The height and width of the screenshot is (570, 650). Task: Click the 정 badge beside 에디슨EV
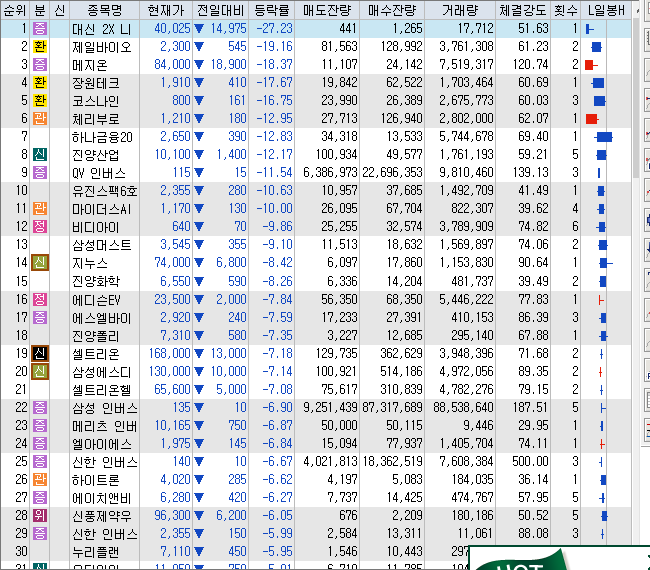click(40, 299)
